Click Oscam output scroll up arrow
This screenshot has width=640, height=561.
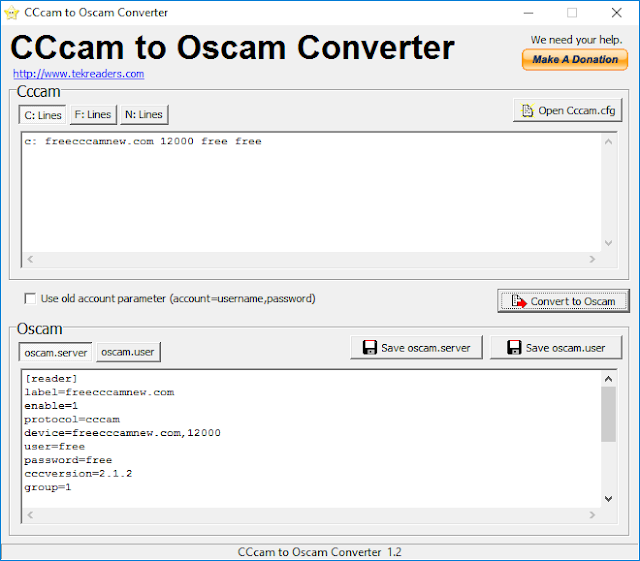tap(608, 379)
